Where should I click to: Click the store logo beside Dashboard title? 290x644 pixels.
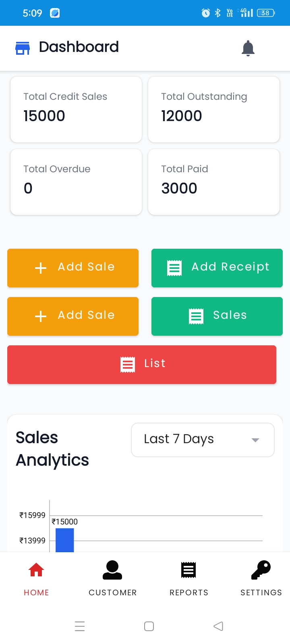(x=22, y=47)
